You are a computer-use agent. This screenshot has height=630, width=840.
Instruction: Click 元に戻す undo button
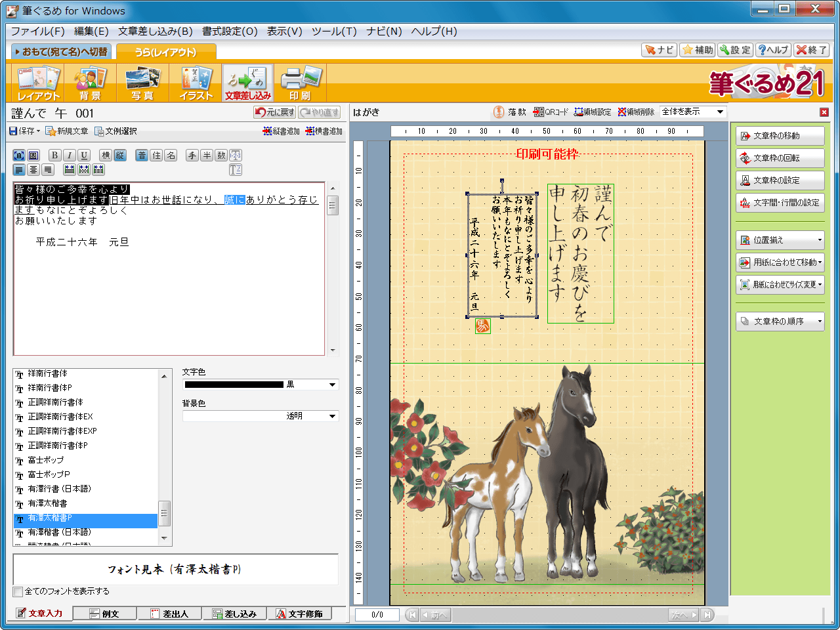click(275, 112)
